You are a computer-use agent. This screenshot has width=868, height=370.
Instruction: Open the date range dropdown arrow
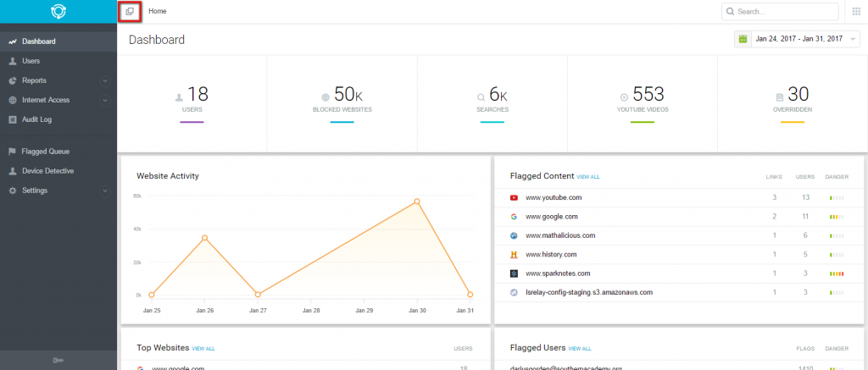[x=853, y=40]
